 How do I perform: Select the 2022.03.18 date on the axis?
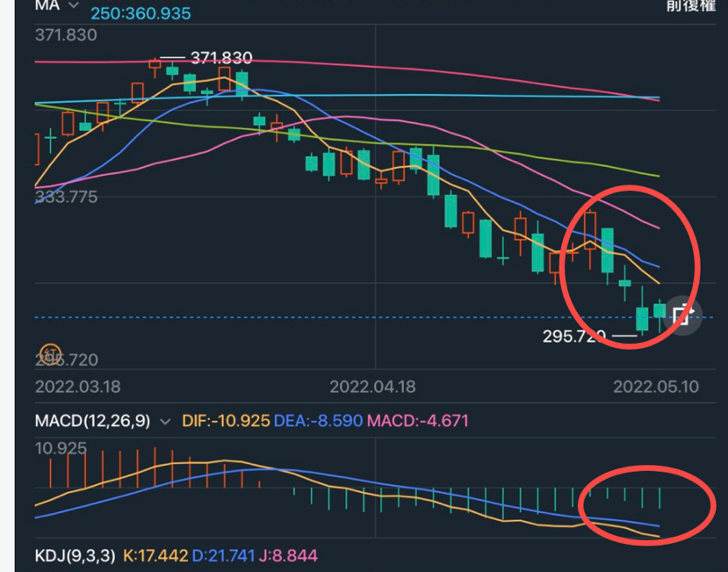tap(77, 387)
